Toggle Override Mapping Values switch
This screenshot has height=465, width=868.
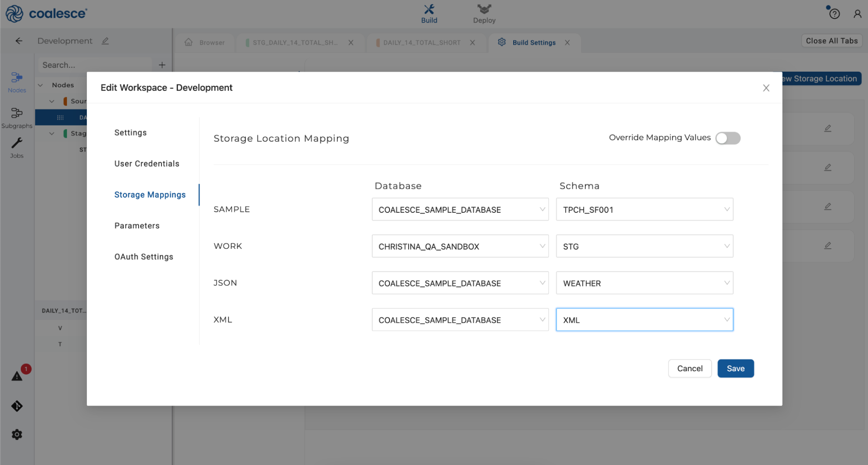tap(728, 138)
